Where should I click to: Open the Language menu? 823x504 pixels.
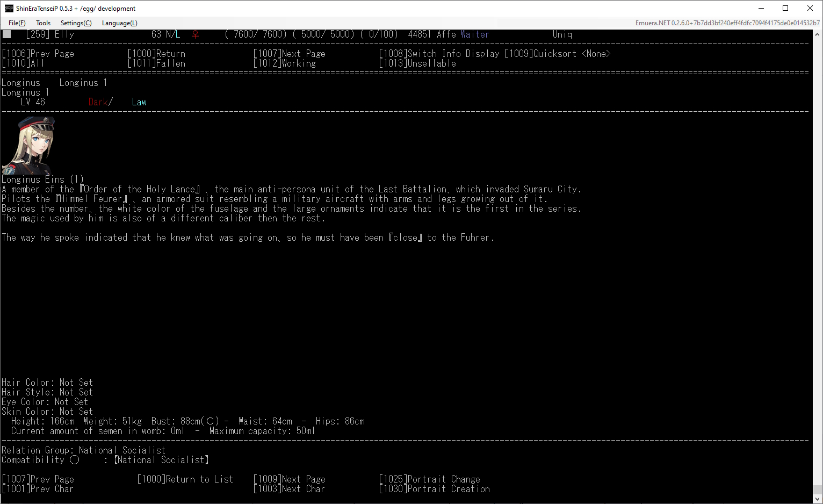119,23
